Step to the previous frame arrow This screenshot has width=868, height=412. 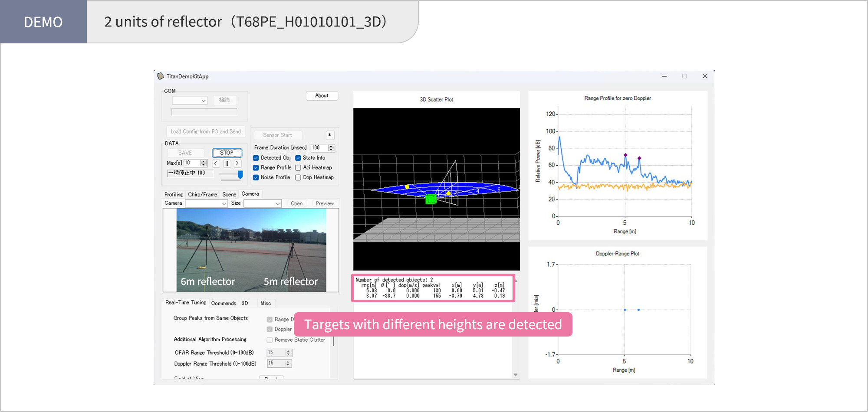(x=216, y=163)
